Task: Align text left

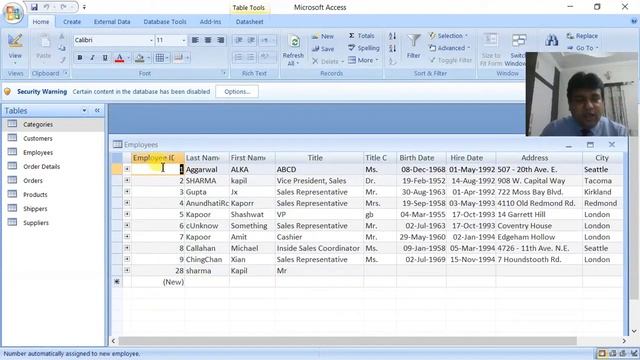Action: point(195,40)
